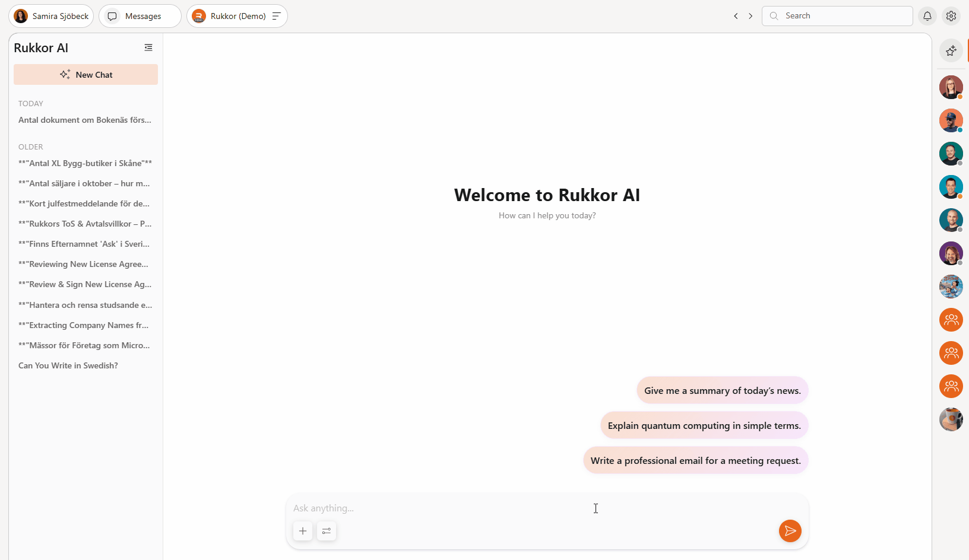The width and height of the screenshot is (969, 560).
Task: Click Samira Sjöbeck profile picture
Action: [x=21, y=16]
